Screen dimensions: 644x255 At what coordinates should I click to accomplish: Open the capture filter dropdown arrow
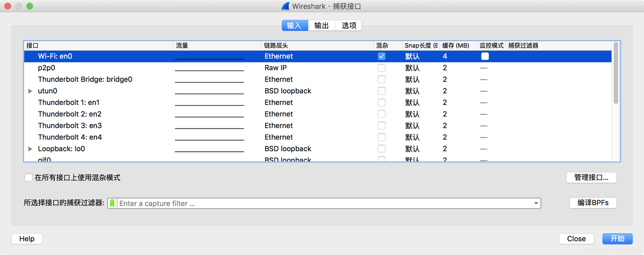536,203
